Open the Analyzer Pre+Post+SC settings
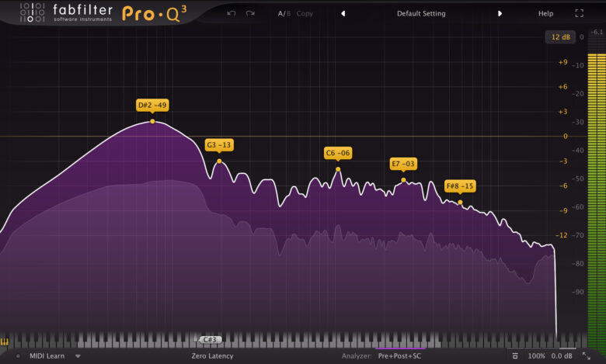This screenshot has height=364, width=606. click(x=399, y=356)
